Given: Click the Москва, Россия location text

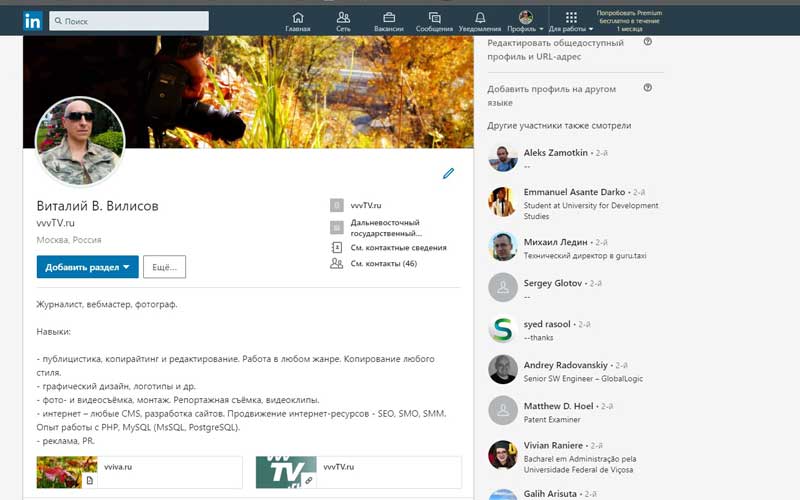Looking at the screenshot, I should (x=69, y=240).
